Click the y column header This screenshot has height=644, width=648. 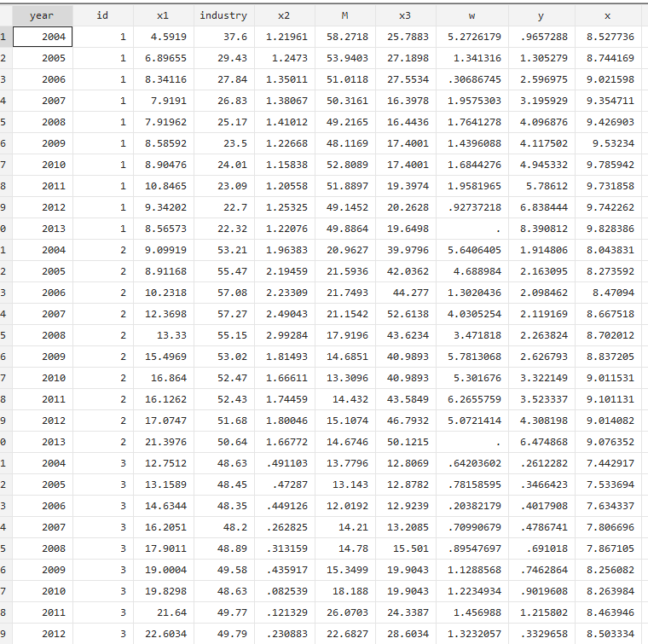click(x=541, y=15)
